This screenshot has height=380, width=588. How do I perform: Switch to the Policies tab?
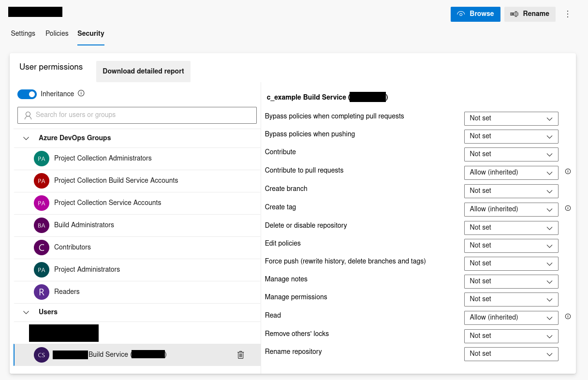pos(57,33)
